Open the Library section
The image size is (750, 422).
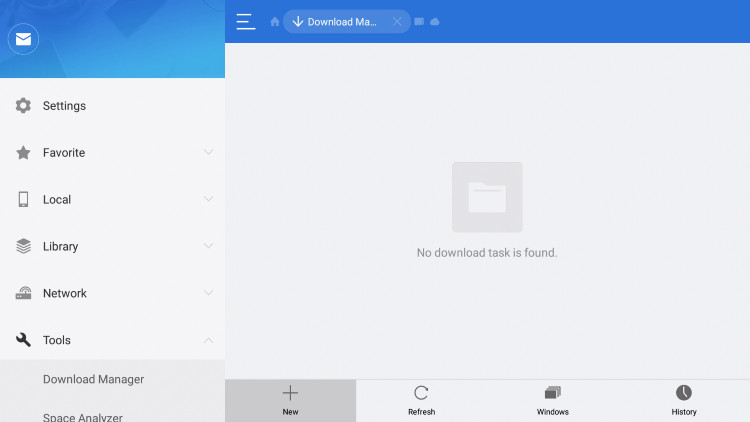point(112,246)
